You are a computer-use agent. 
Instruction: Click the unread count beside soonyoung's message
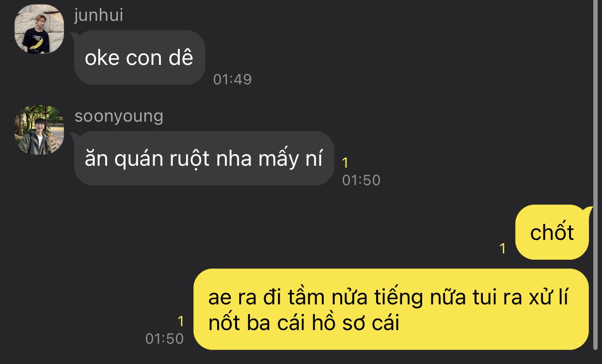click(345, 163)
